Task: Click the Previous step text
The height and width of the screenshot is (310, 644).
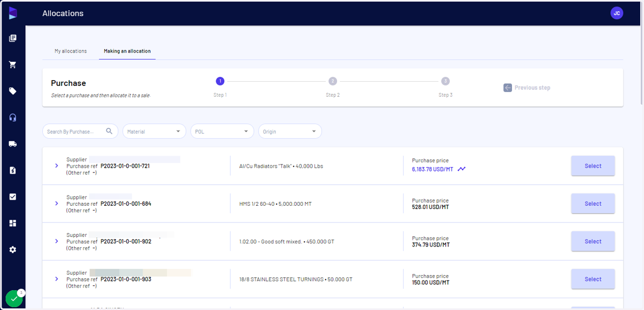Action: tap(532, 88)
